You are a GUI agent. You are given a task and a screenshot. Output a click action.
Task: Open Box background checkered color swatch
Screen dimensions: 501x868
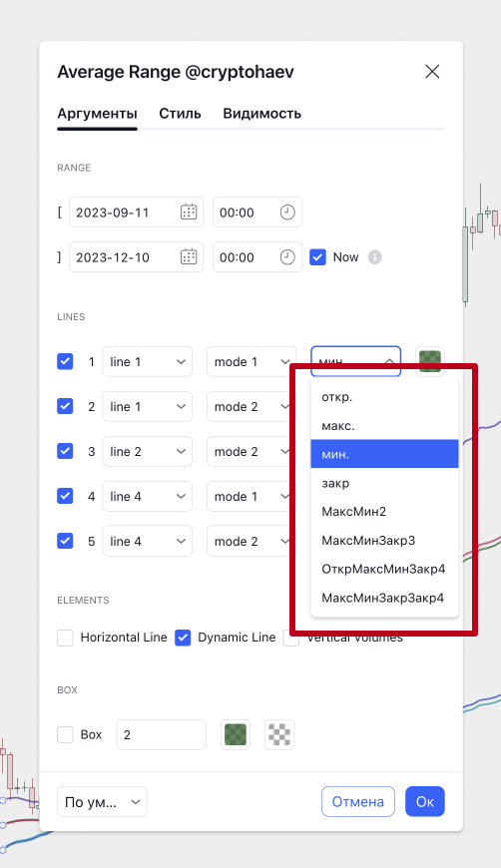(x=279, y=734)
